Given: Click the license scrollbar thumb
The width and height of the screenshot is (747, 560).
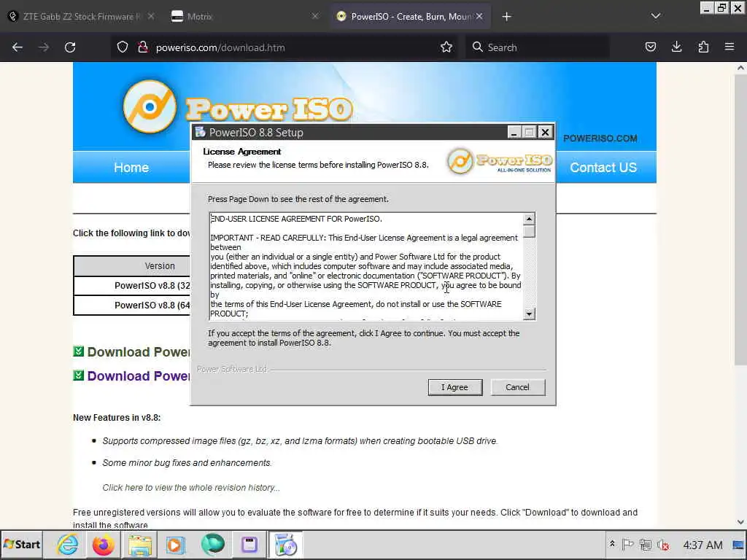Looking at the screenshot, I should click(529, 231).
